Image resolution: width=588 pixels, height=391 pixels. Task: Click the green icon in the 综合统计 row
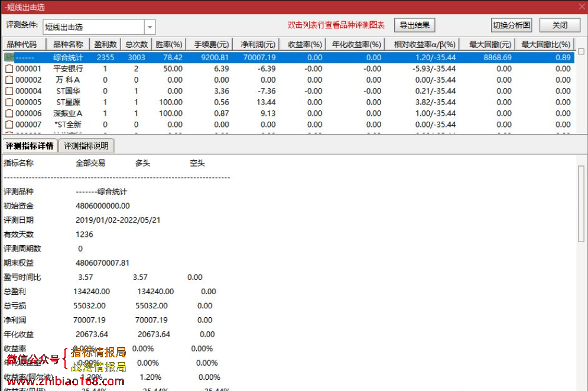(x=9, y=57)
